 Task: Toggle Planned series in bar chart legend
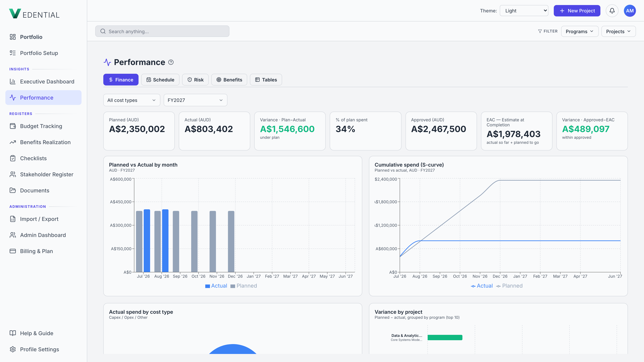coord(244,286)
